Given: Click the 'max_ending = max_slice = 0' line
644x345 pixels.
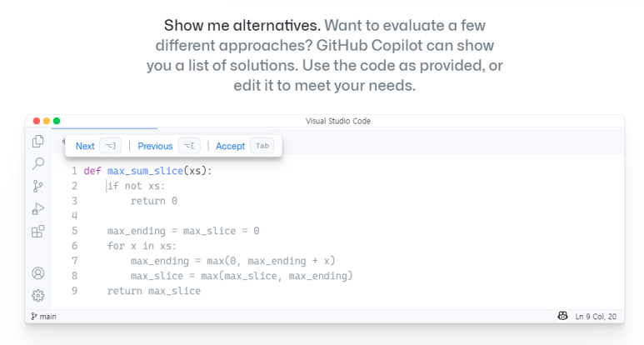Looking at the screenshot, I should coord(183,231).
